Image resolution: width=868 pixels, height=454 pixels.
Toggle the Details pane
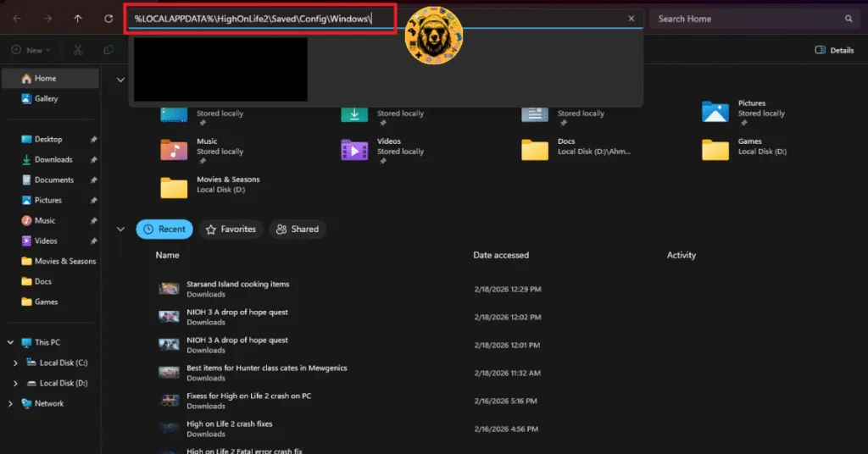[834, 50]
